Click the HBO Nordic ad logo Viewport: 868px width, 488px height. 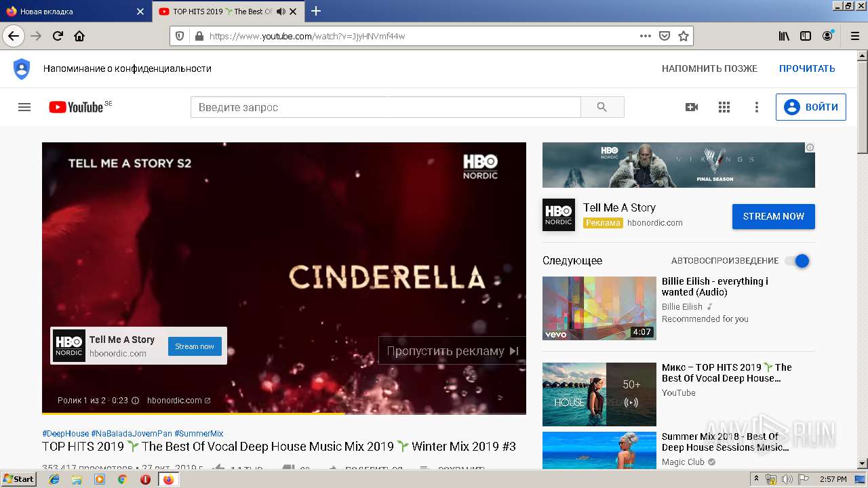(x=559, y=215)
